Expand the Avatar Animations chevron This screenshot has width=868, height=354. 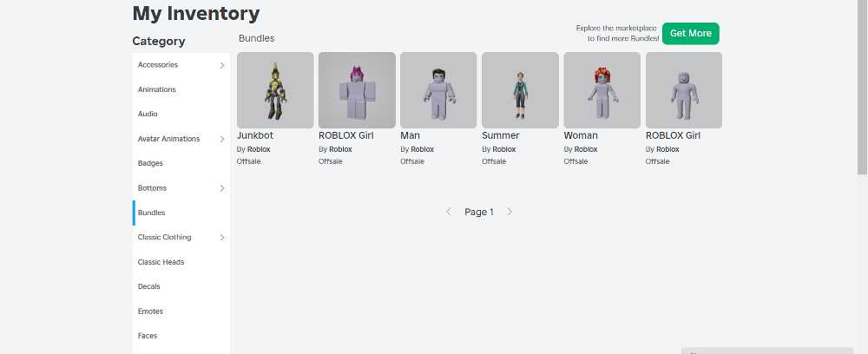(222, 139)
